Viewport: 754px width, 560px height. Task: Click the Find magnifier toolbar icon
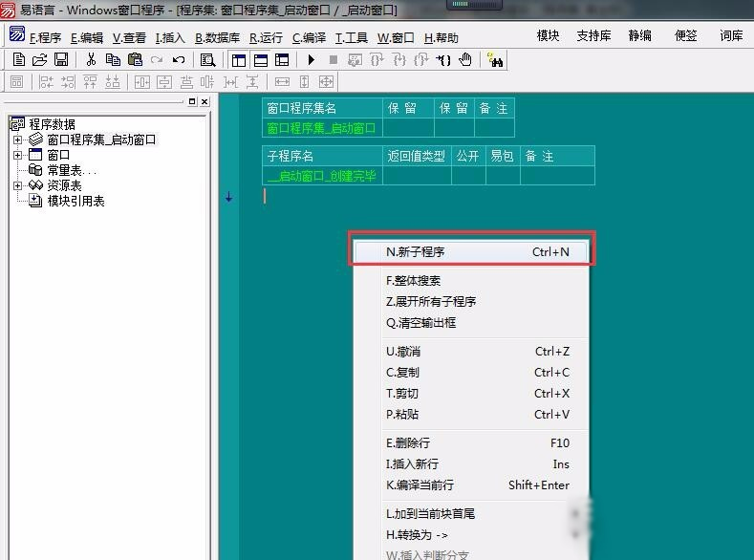point(207,59)
